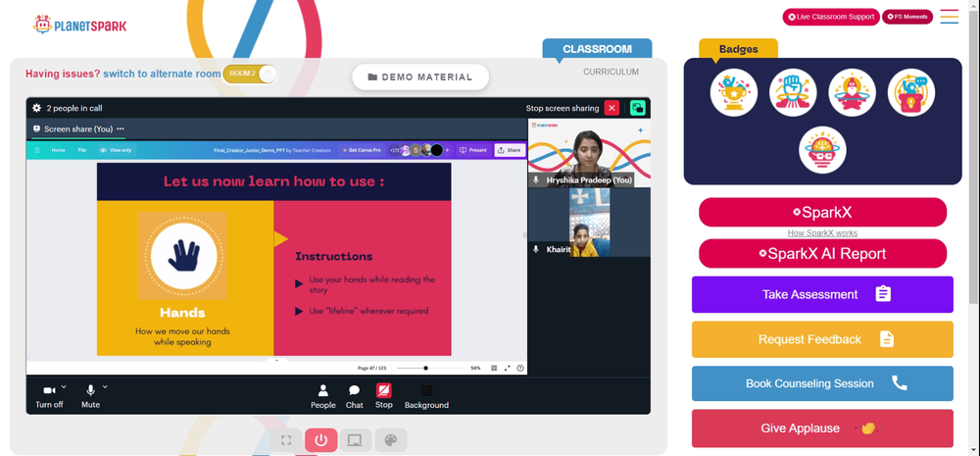
Task: Open Canva File menu
Action: coord(82,150)
